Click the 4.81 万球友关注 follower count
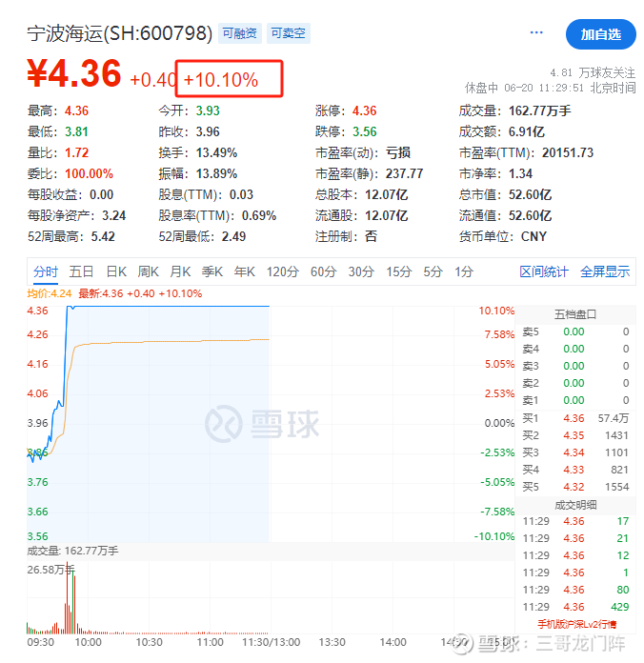 pos(593,72)
